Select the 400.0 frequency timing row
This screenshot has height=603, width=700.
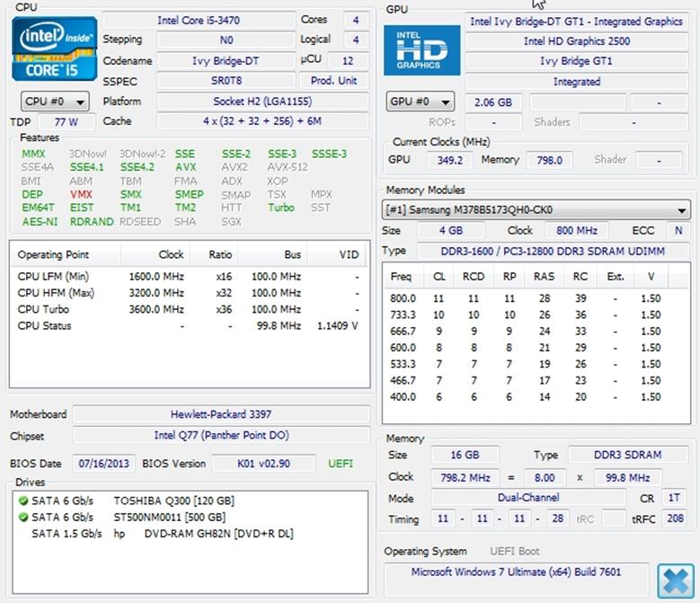pos(536,397)
